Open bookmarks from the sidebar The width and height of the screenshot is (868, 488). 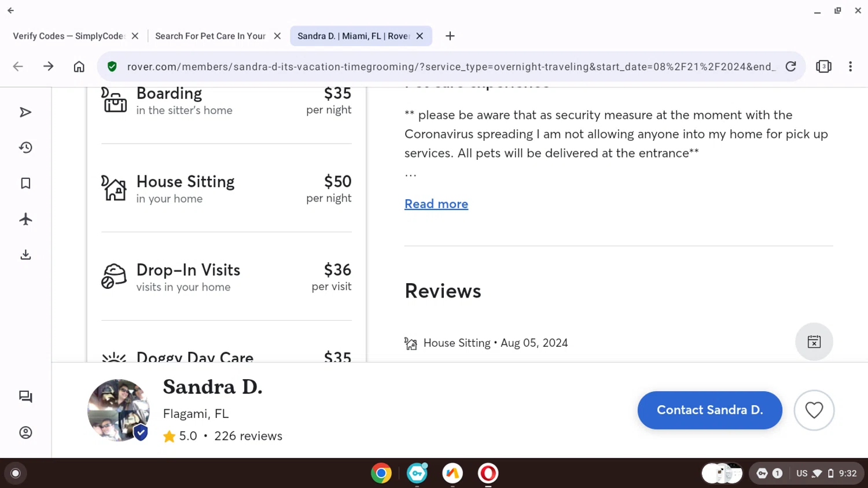coord(25,184)
